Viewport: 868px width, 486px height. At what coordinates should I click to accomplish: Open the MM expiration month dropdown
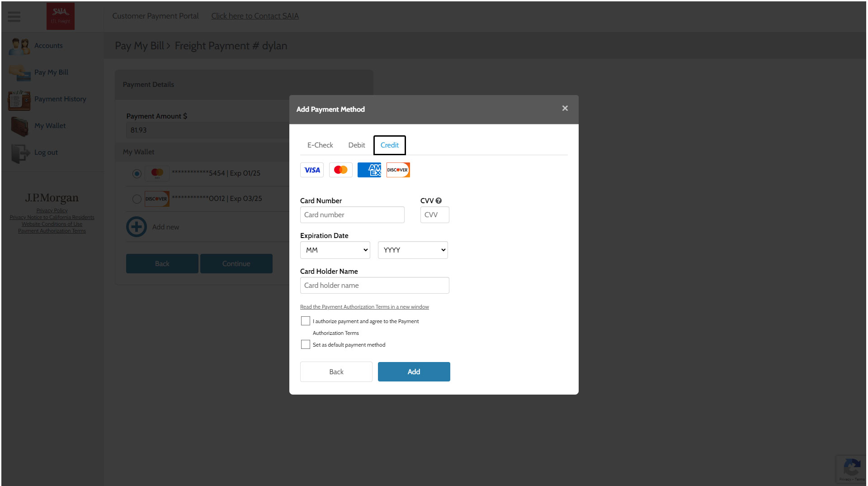pos(335,250)
